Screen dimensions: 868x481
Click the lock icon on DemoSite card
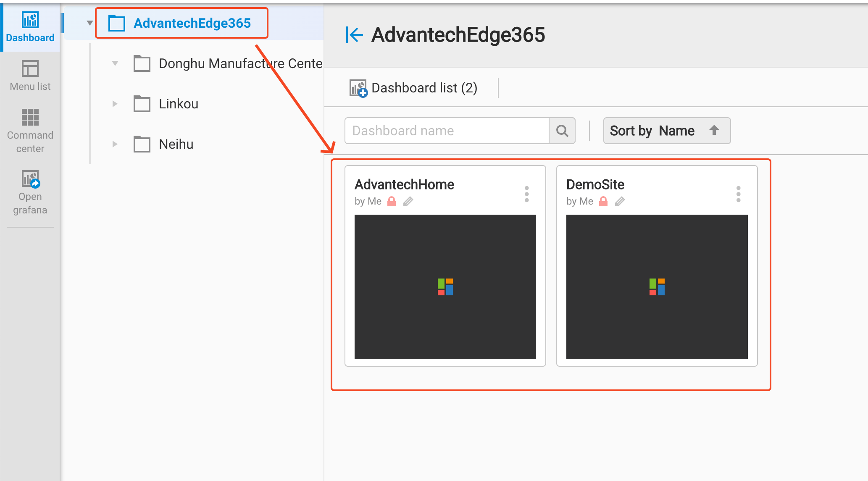[x=603, y=202]
